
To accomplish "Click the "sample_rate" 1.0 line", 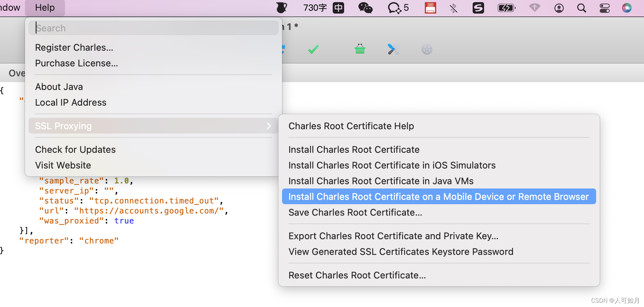I will click(x=86, y=181).
